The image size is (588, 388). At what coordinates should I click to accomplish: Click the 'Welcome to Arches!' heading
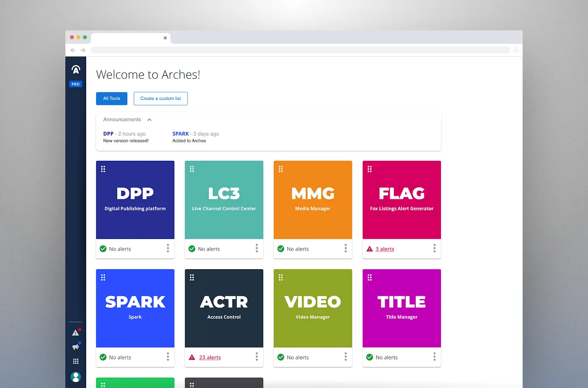pyautogui.click(x=148, y=74)
